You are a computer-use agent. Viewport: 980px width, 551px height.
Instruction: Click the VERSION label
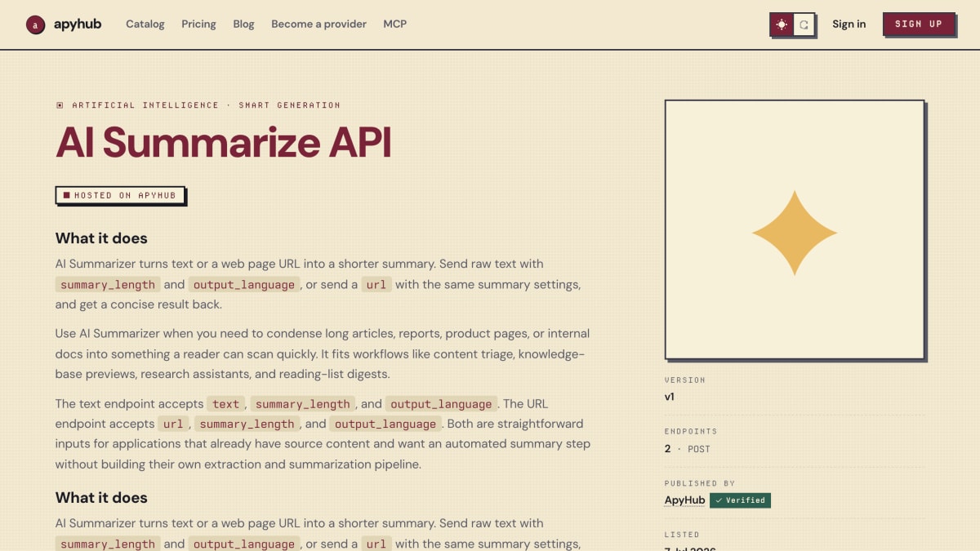pyautogui.click(x=685, y=380)
